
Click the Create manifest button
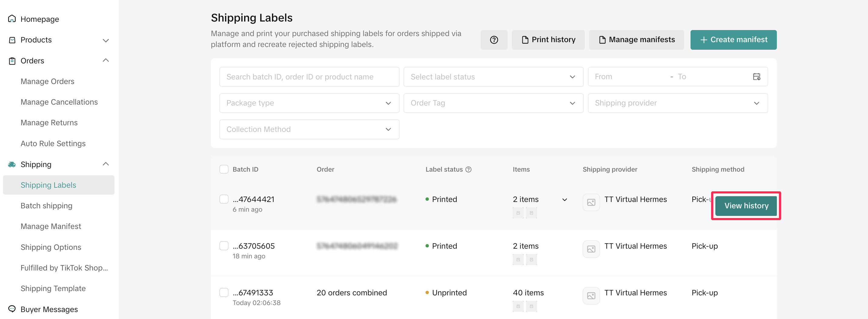[733, 40]
